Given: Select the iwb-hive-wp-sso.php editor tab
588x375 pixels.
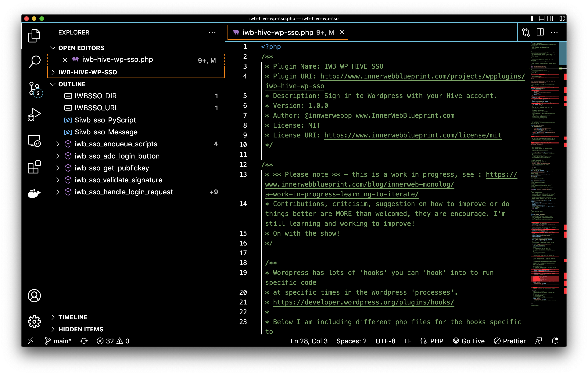Looking at the screenshot, I should click(278, 32).
